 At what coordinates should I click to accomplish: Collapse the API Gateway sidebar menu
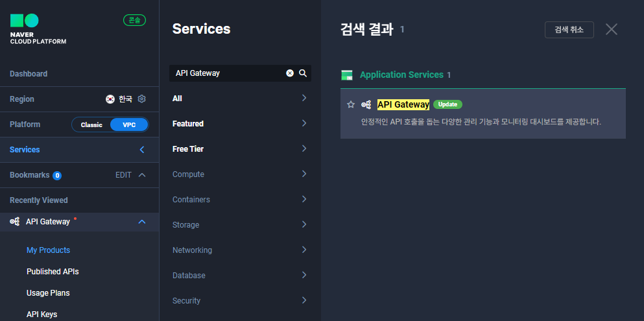point(142,222)
